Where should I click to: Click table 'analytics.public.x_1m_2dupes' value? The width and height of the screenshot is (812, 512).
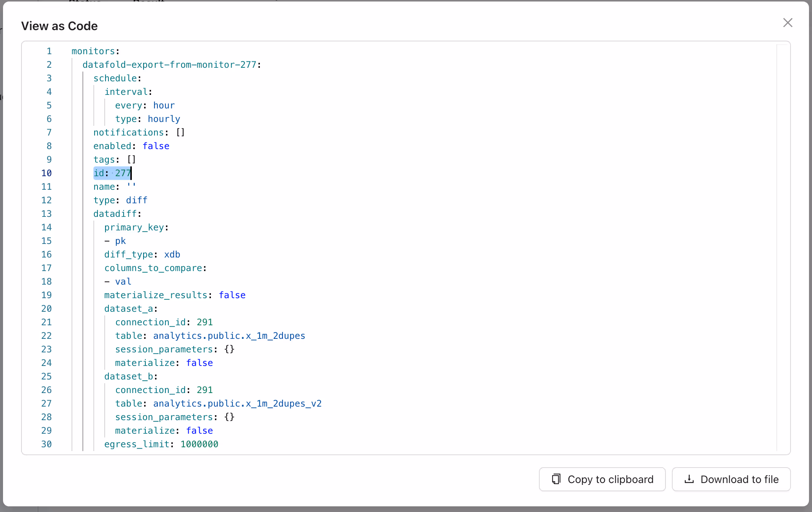229,336
